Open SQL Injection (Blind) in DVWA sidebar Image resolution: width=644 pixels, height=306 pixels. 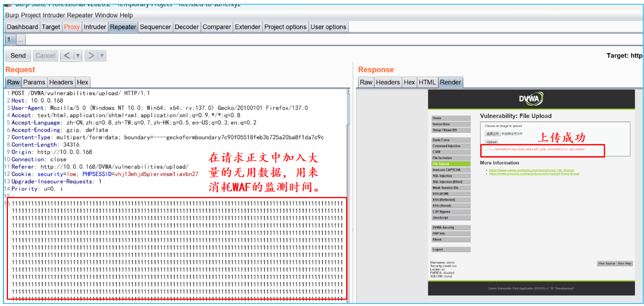click(x=451, y=182)
